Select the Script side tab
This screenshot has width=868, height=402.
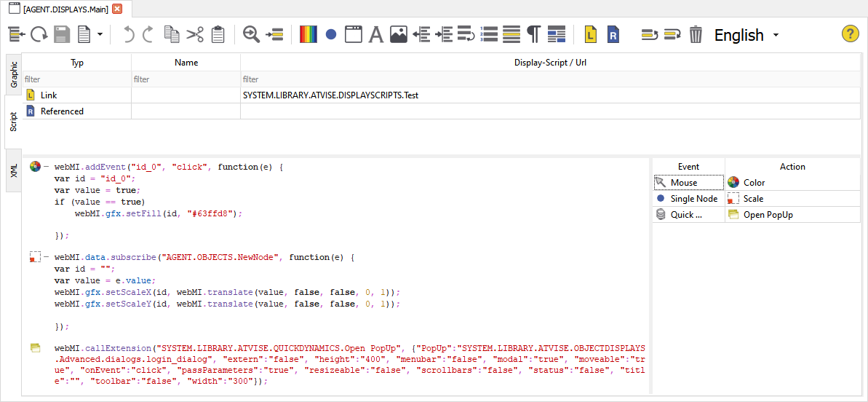coord(14,122)
